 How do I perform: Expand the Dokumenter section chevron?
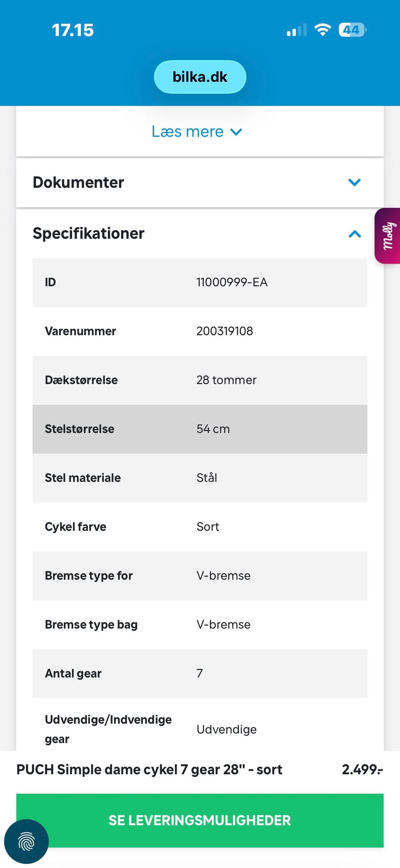tap(354, 182)
